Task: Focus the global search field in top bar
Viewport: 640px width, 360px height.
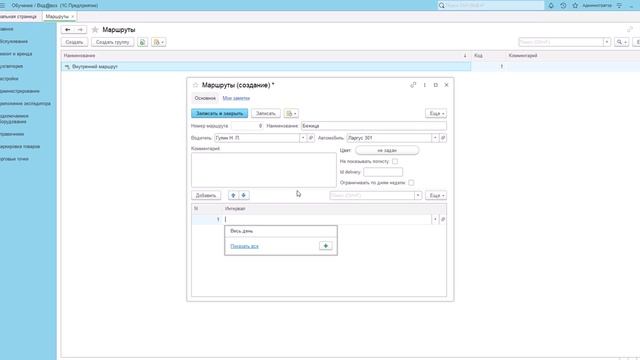Action: click(494, 5)
